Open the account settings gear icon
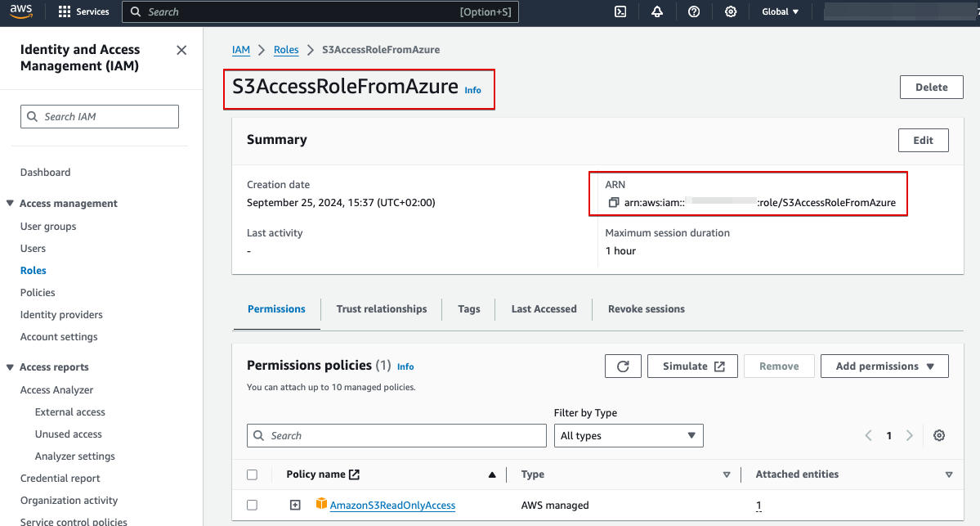 point(731,11)
